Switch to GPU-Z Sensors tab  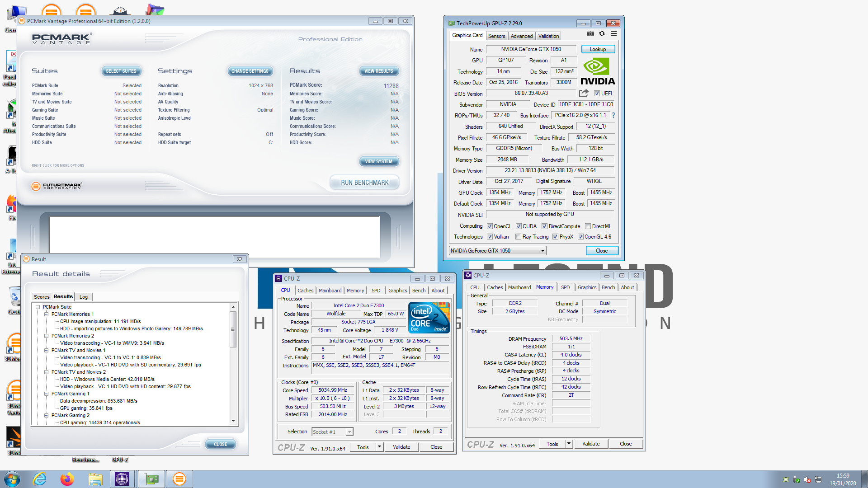click(496, 36)
